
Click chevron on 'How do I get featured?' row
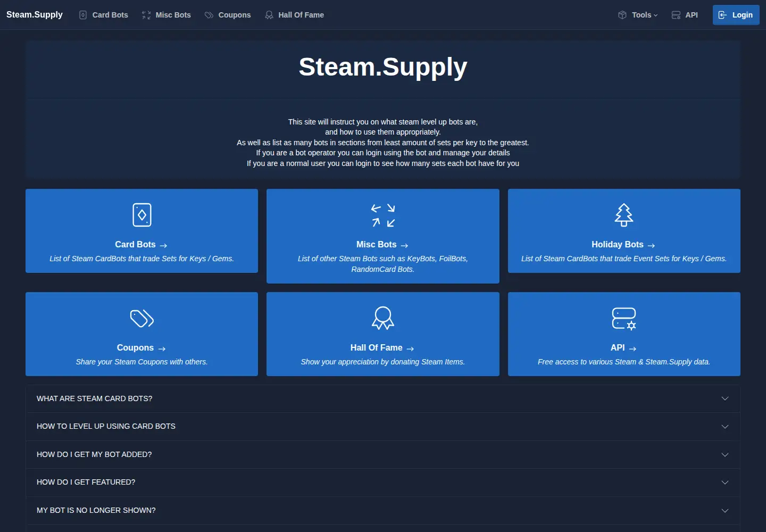725,483
